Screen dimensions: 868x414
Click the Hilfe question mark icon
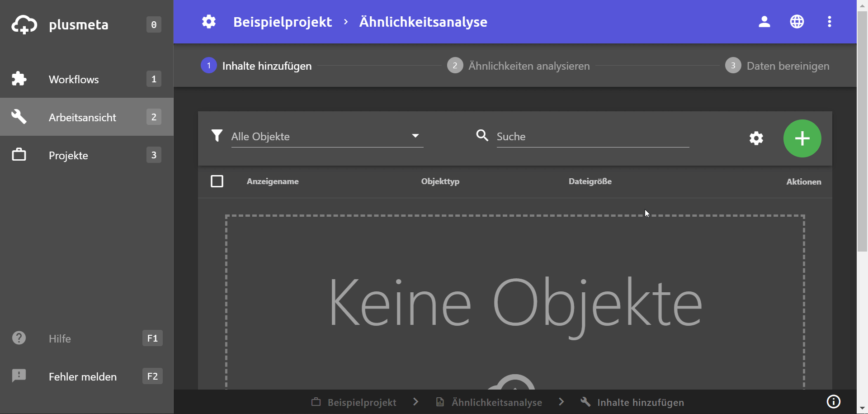(x=19, y=338)
